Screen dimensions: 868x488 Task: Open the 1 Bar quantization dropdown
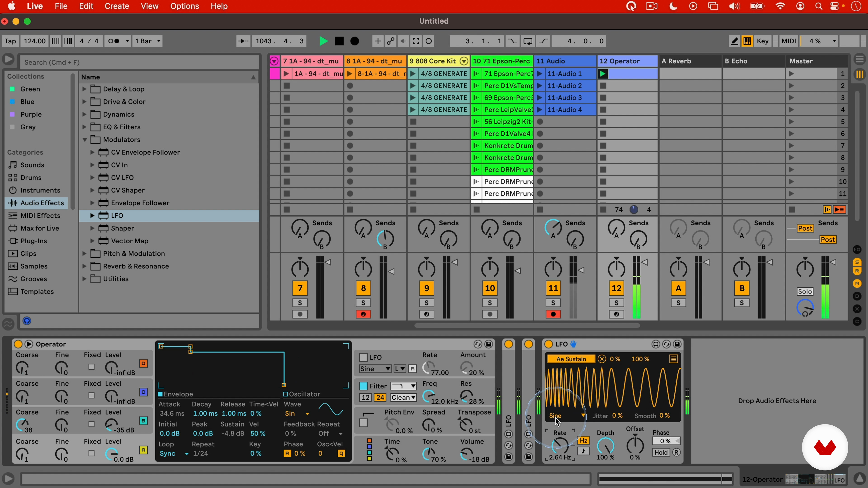click(148, 41)
